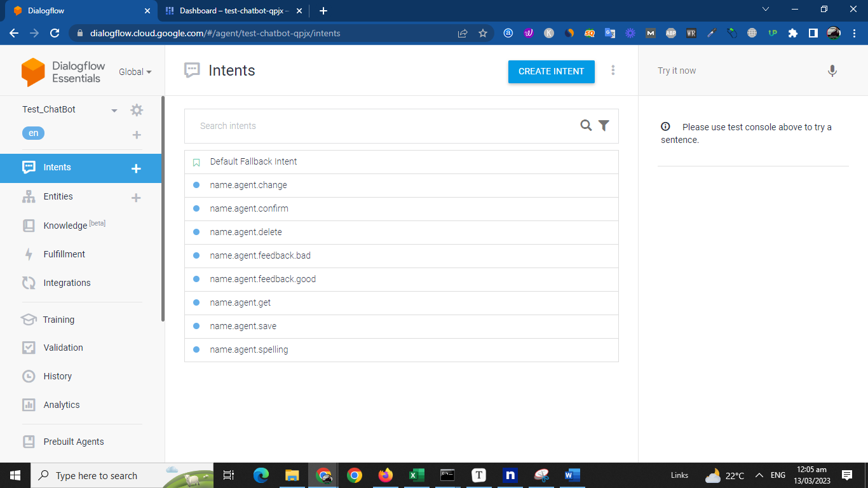The width and height of the screenshot is (868, 488).
Task: Open the name.agent.change intent
Action: (401, 185)
